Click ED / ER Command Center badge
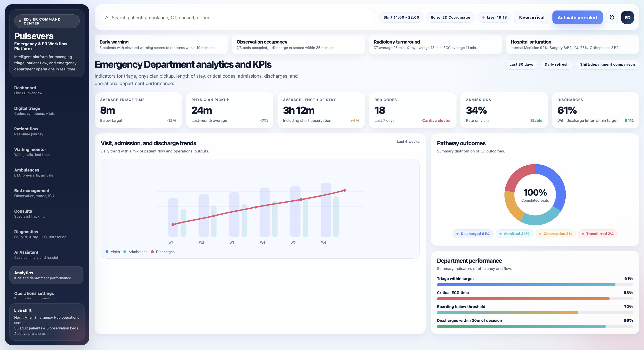 click(x=47, y=21)
